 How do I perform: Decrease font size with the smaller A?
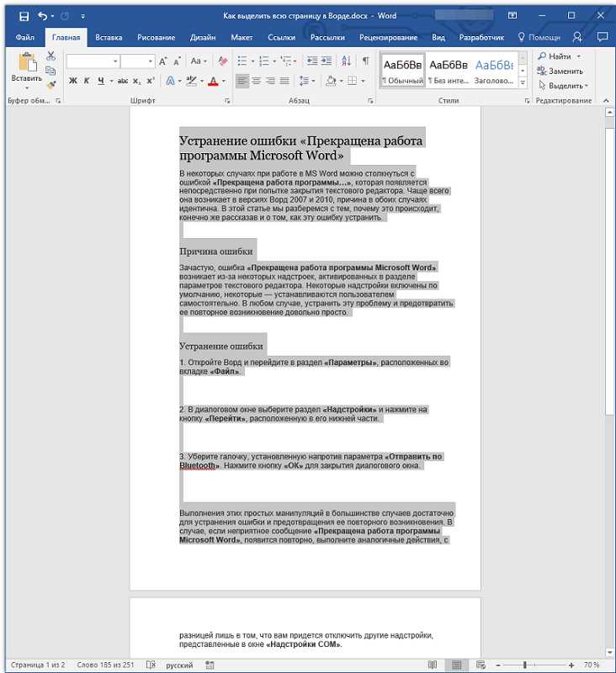177,61
